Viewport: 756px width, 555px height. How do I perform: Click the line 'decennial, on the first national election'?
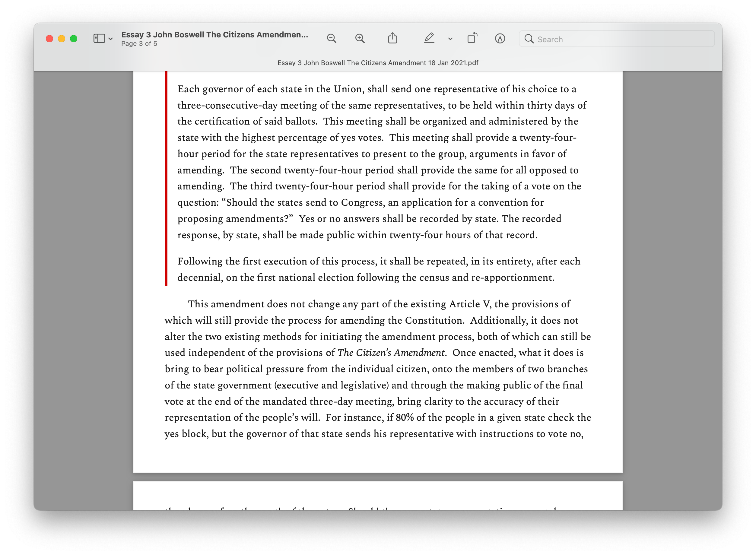[x=366, y=277]
